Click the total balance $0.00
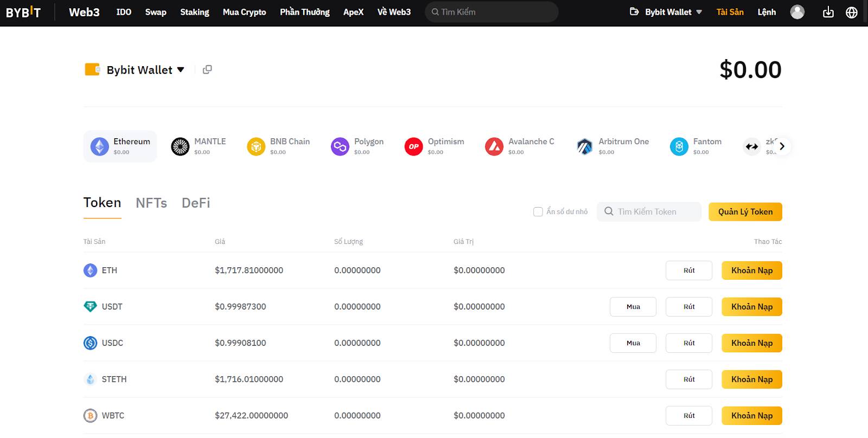The width and height of the screenshot is (868, 438). tap(750, 69)
